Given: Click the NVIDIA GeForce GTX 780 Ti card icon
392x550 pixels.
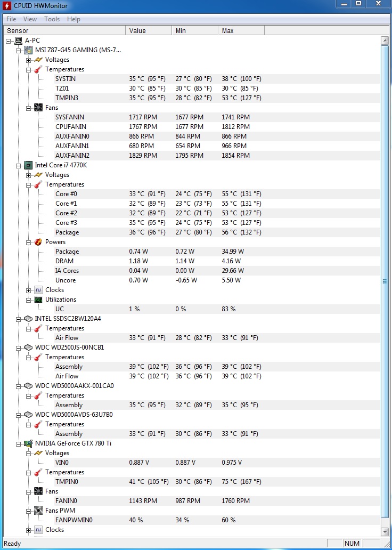Looking at the screenshot, I should tap(28, 443).
